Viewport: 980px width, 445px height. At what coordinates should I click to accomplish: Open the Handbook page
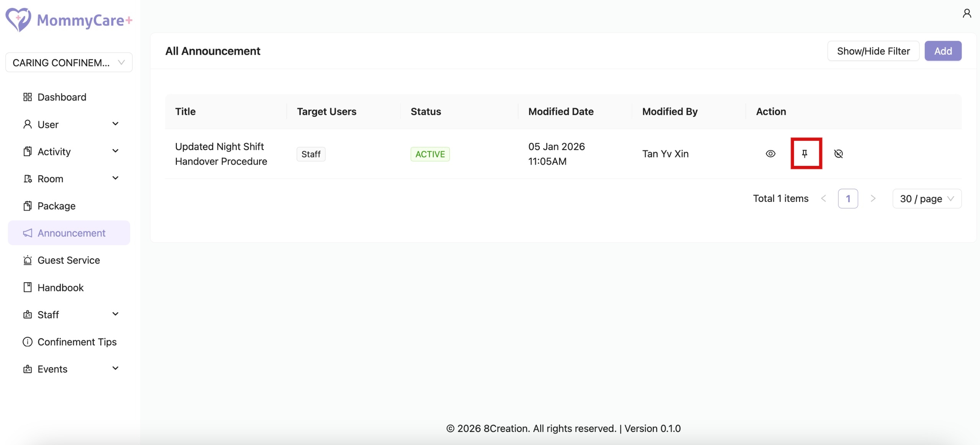tap(60, 288)
